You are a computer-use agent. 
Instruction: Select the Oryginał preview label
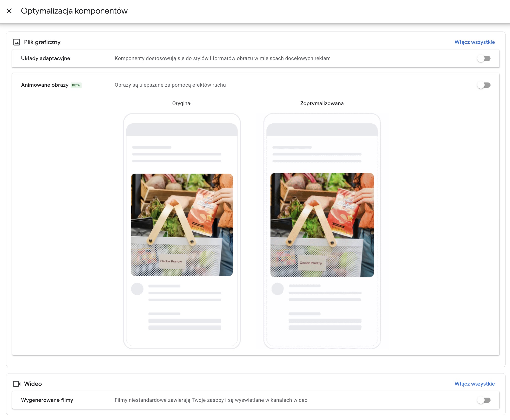coord(182,103)
